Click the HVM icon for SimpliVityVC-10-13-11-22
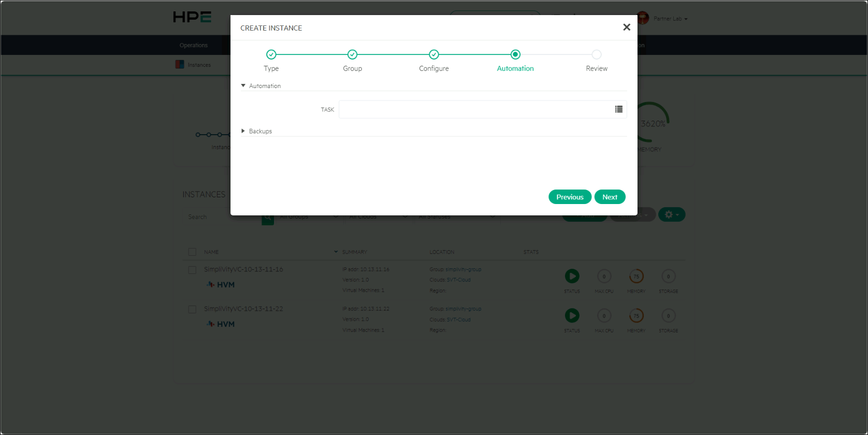 point(221,324)
